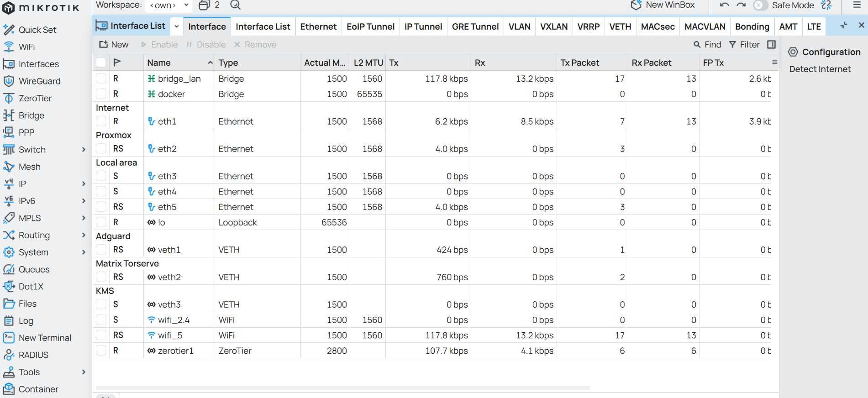Open the hamburger menu at top right

click(x=857, y=5)
